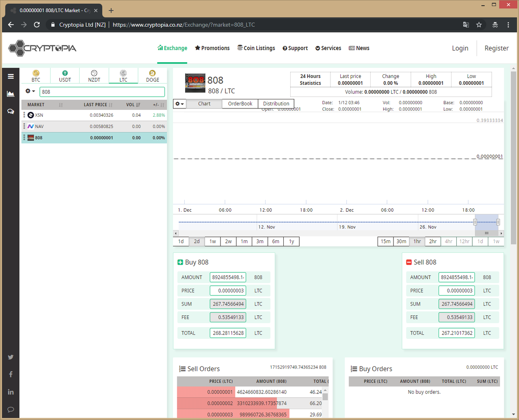Viewport: 519px width, 420px height.
Task: Open the News navigation item
Action: [x=359, y=48]
